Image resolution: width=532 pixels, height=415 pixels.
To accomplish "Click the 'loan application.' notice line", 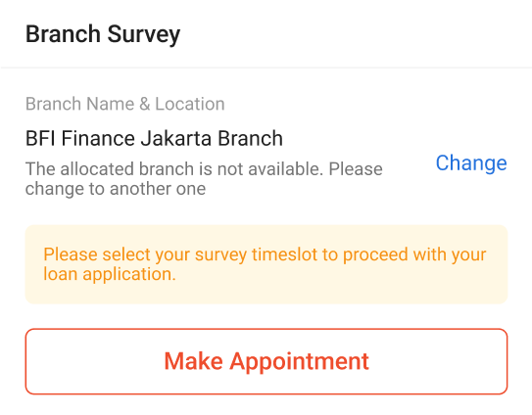I will point(110,274).
